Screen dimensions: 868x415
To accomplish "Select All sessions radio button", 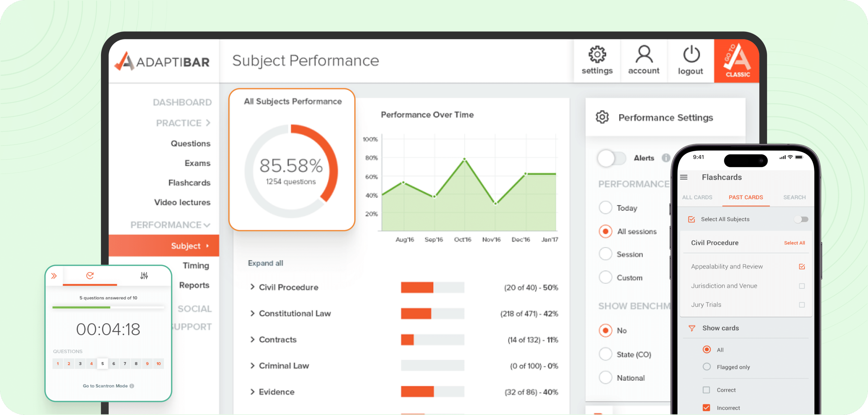I will [x=605, y=231].
